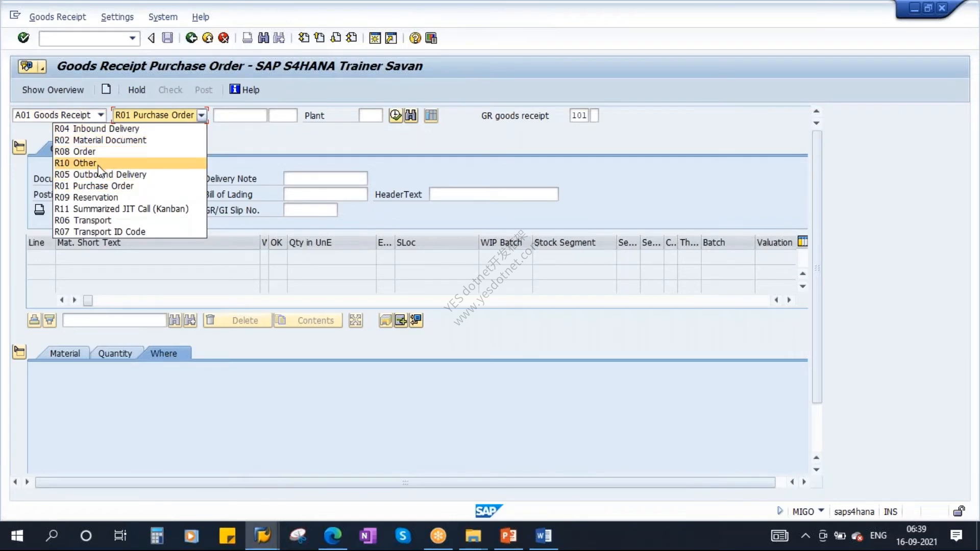980x551 pixels.
Task: Click the bottom horizontal scrollbar track
Action: click(405, 482)
